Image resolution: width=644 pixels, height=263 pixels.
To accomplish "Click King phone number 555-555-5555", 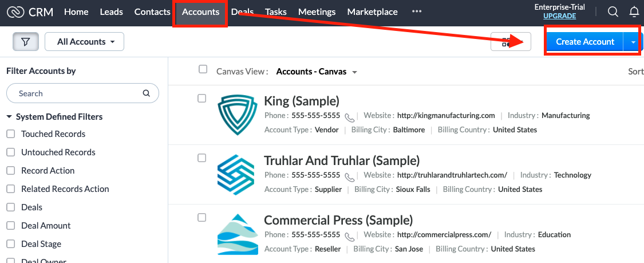I will [x=316, y=116].
